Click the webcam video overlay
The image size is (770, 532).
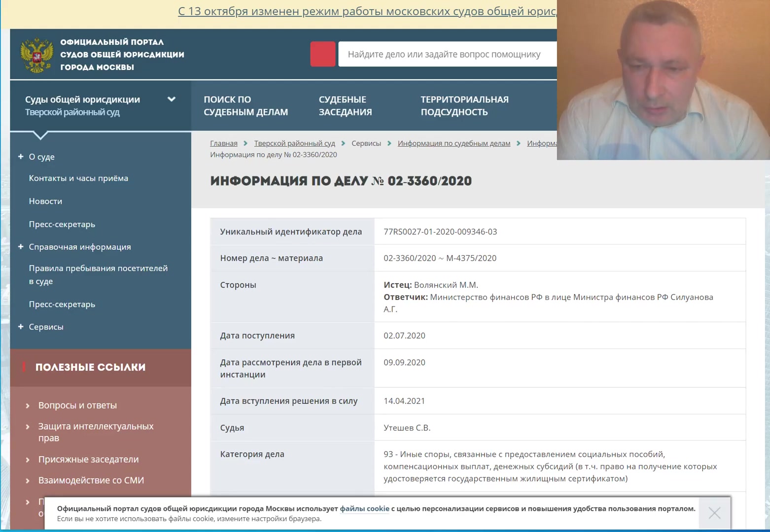coord(663,80)
